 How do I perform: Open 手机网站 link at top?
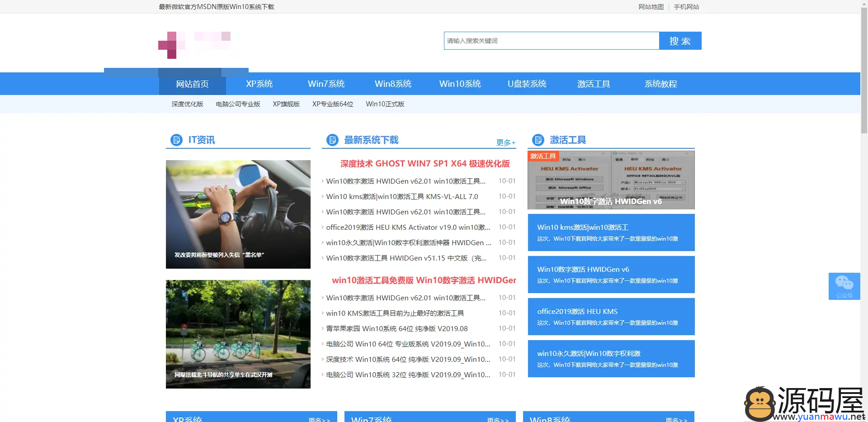click(686, 7)
